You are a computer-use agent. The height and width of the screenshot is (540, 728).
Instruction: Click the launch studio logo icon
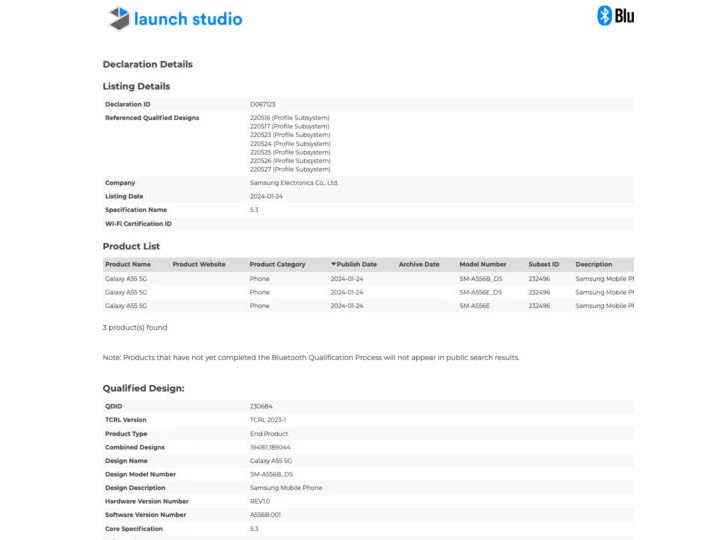pos(119,18)
